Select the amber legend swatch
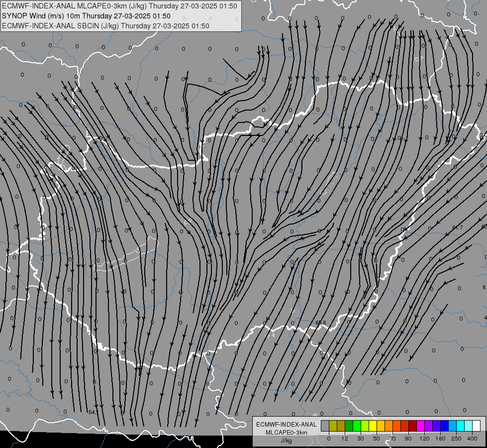Screen dimensions: 487x448 coord(381,426)
